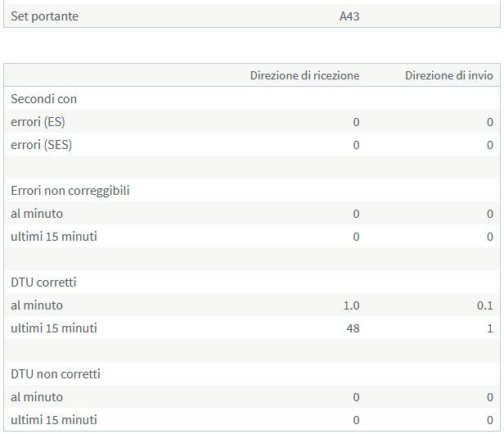Click the 'Direzione di ricezione' column header
This screenshot has width=504, height=434.
pos(304,75)
